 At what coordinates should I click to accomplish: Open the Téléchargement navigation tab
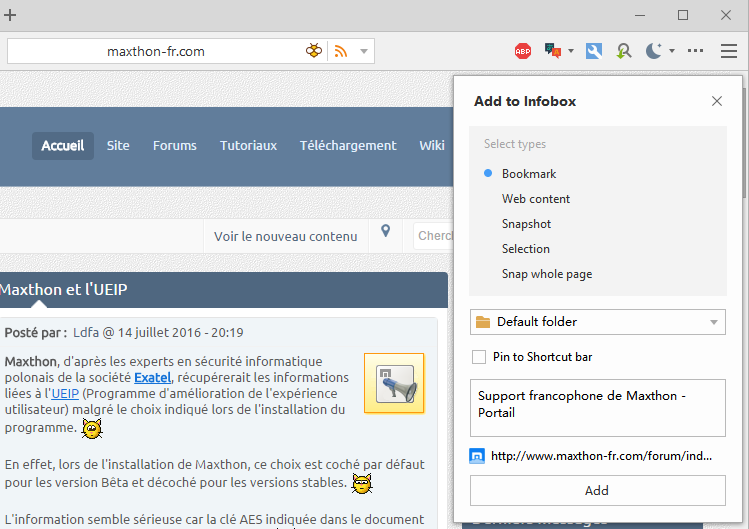(x=348, y=146)
